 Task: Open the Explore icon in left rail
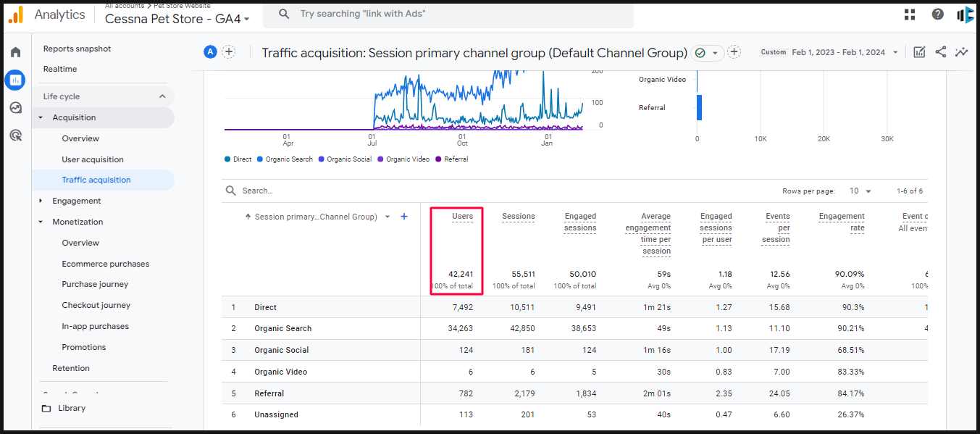[15, 107]
